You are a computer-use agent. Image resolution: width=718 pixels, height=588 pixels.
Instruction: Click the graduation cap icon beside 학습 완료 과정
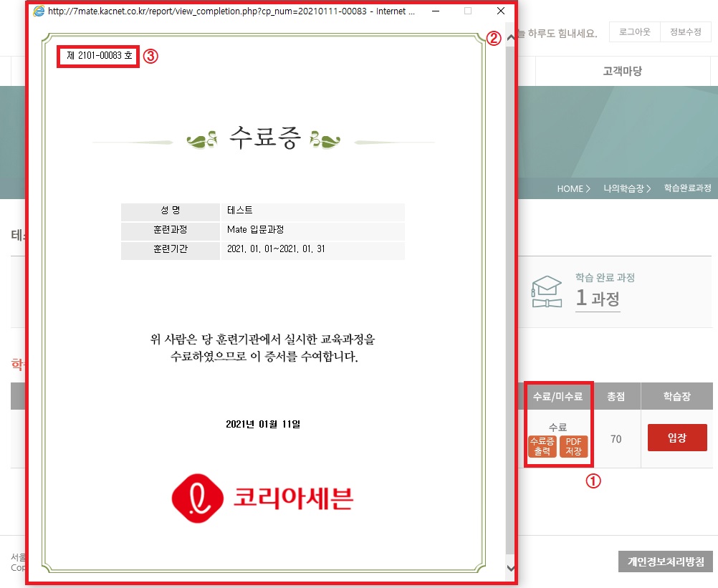coord(546,291)
